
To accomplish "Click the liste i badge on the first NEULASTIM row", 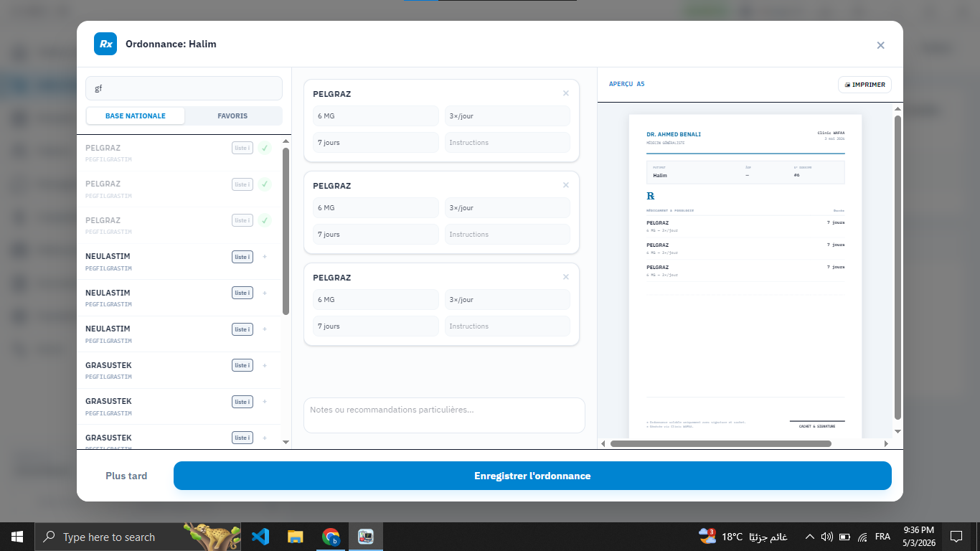I will pyautogui.click(x=242, y=257).
